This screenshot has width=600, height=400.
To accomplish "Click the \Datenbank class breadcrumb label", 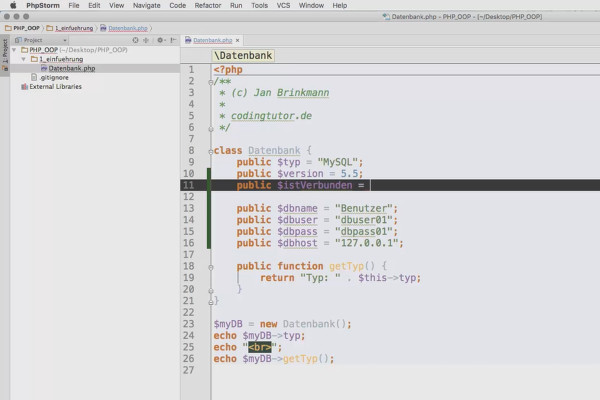I will point(243,56).
